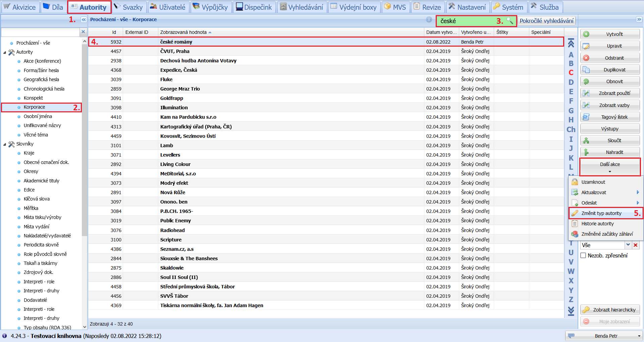Click the info icon next to search

[429, 20]
